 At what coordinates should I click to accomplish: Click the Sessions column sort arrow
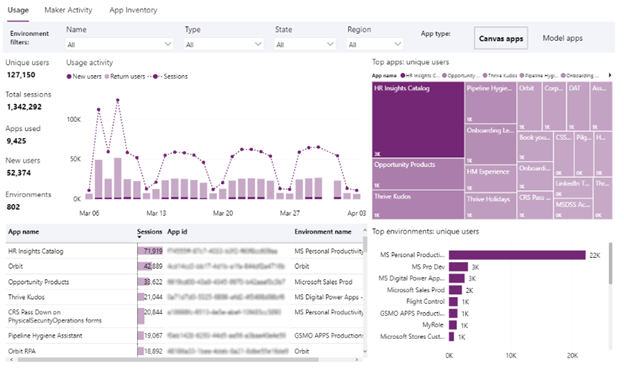pos(139,238)
